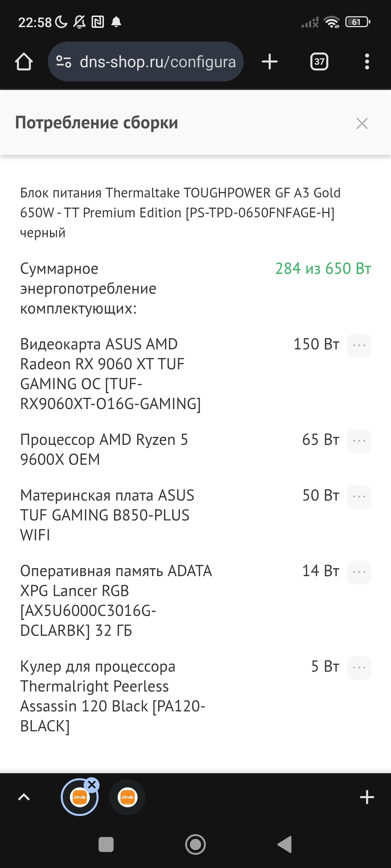391x868 pixels.
Task: Switch to the second DNS tab
Action: tap(127, 797)
